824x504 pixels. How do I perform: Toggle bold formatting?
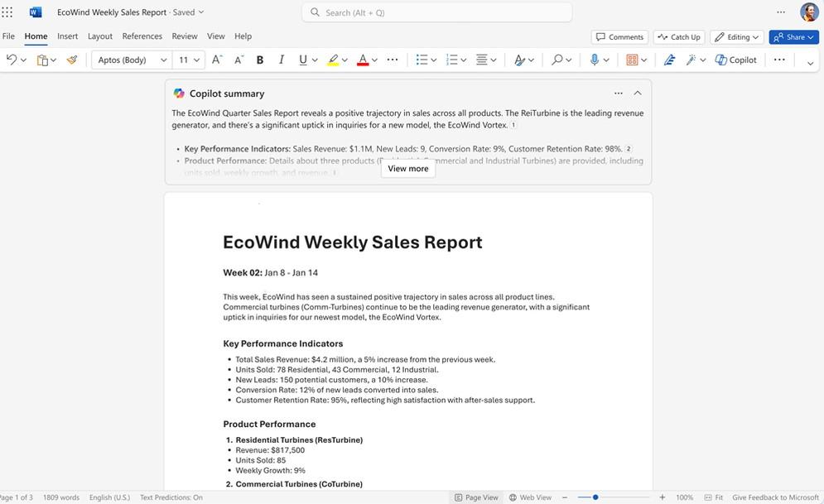(260, 60)
